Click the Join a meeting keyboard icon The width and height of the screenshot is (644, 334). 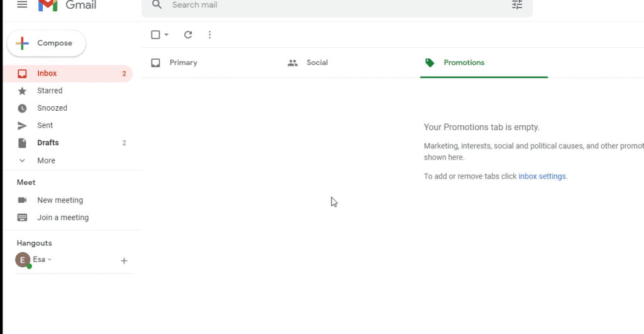(23, 218)
